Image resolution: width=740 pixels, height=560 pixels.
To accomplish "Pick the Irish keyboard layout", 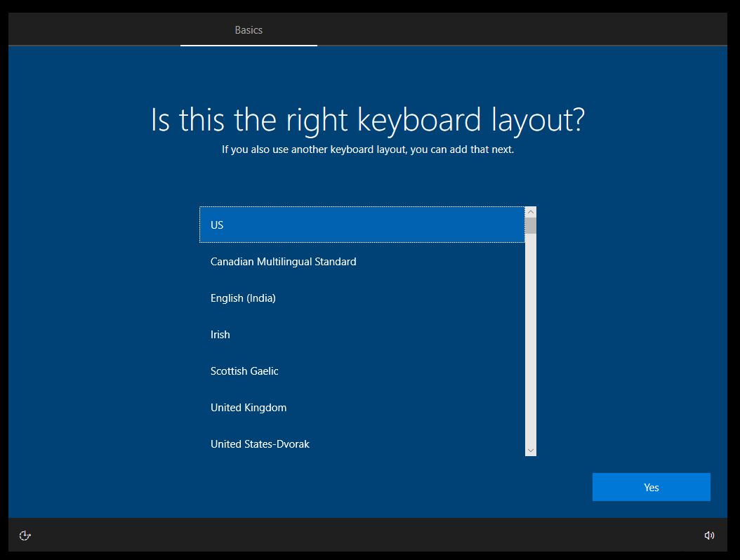I will pyautogui.click(x=362, y=335).
